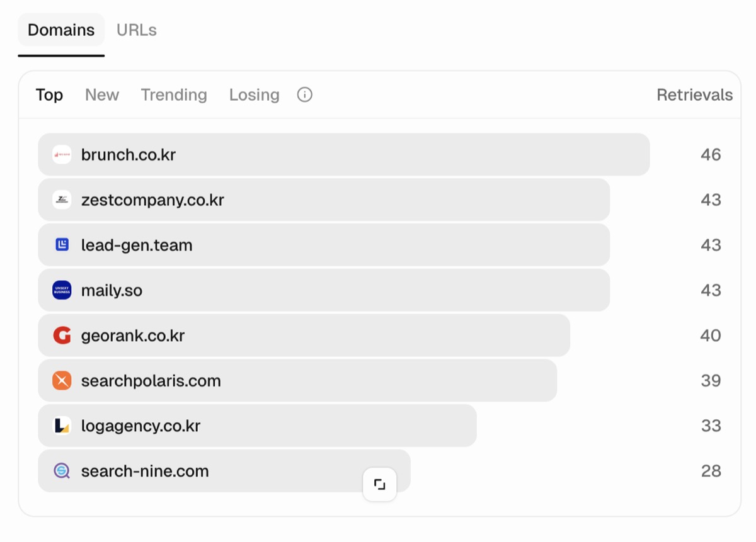Click the search-nine.com purple icon
The width and height of the screenshot is (756, 542).
click(62, 471)
